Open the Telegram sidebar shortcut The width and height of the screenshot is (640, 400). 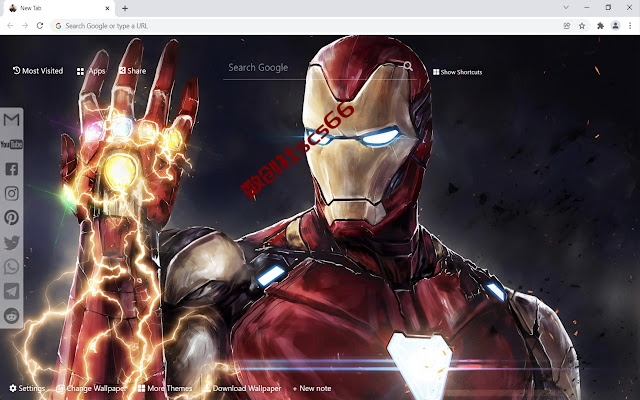11,291
